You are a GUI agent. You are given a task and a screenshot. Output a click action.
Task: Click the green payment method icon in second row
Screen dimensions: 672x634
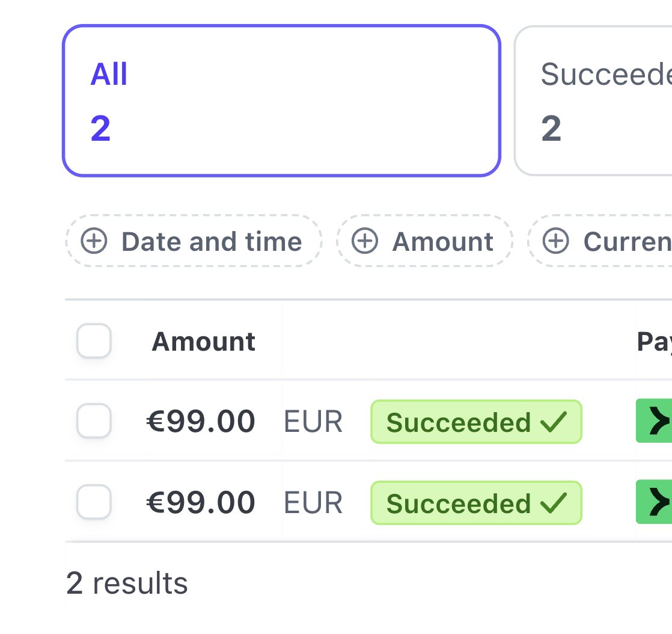(655, 502)
